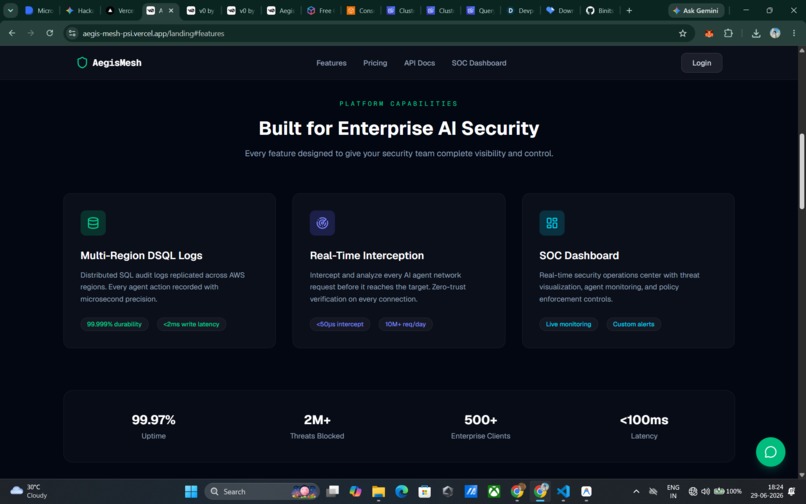
Task: Open Microsoft Store from the taskbar
Action: tap(425, 492)
